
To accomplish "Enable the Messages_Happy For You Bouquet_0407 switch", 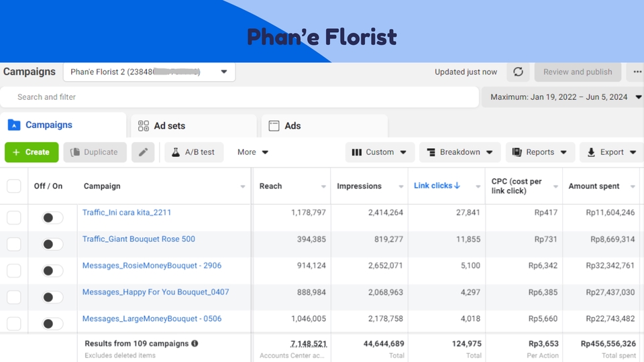I will (x=52, y=297).
